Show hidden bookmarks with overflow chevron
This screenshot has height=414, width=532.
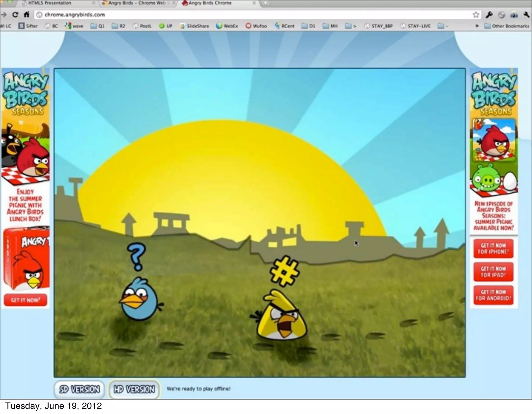coord(477,26)
